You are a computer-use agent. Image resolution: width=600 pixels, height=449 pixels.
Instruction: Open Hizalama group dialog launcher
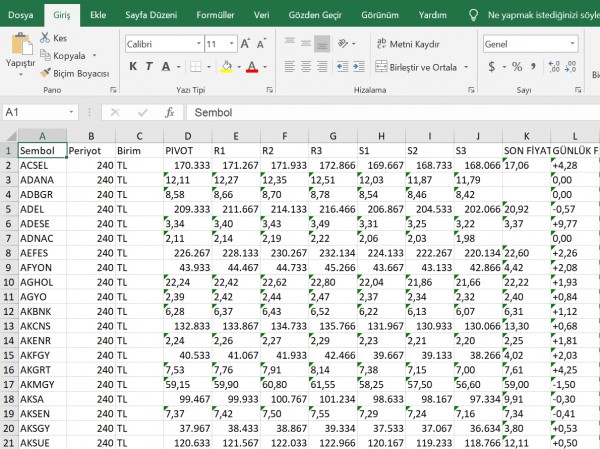471,90
